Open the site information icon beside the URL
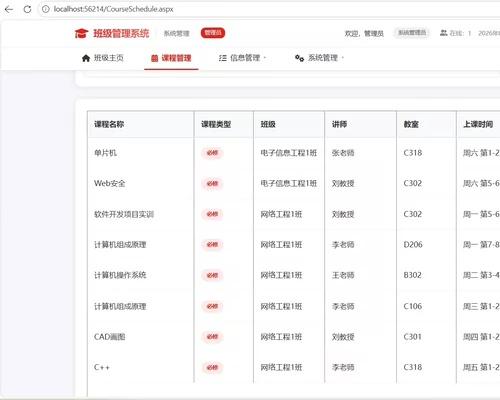The width and height of the screenshot is (500, 400). pos(45,9)
